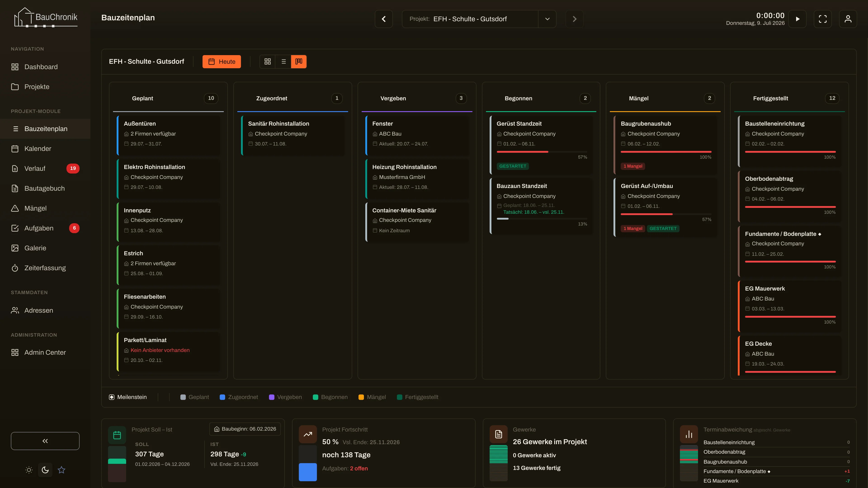Click the Geplant column count badge 10
Screen dimensions: 868x488
click(x=211, y=98)
